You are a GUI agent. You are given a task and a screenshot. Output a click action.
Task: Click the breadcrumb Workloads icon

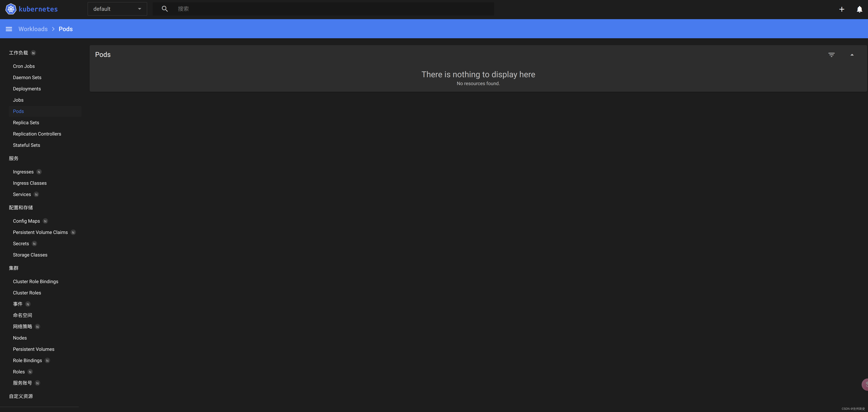click(33, 28)
